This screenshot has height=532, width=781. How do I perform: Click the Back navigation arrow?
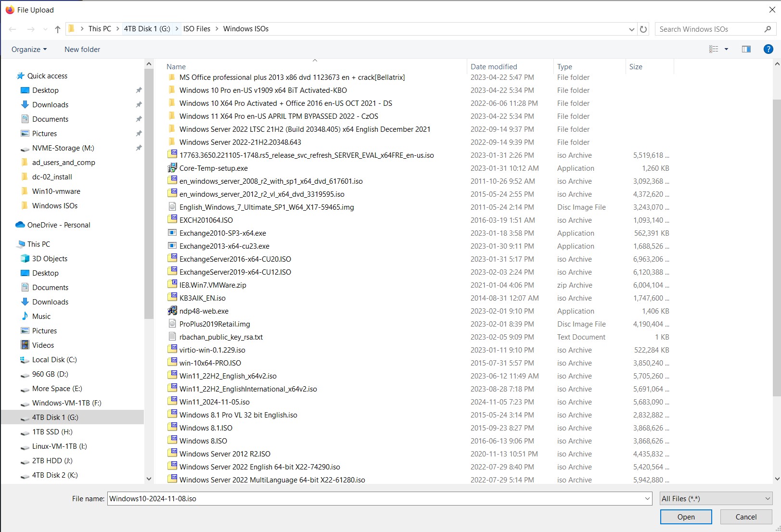pos(13,29)
